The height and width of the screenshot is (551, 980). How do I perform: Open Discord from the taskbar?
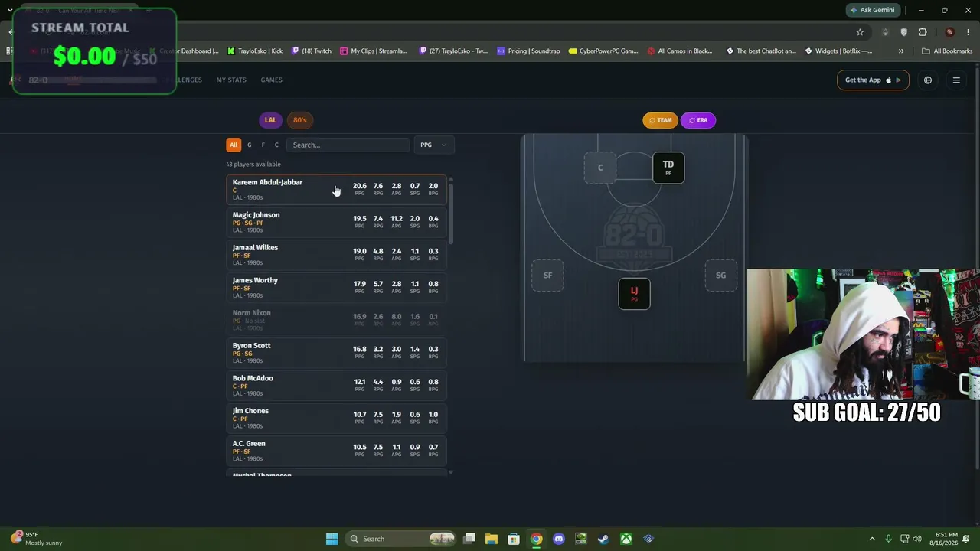tap(559, 539)
